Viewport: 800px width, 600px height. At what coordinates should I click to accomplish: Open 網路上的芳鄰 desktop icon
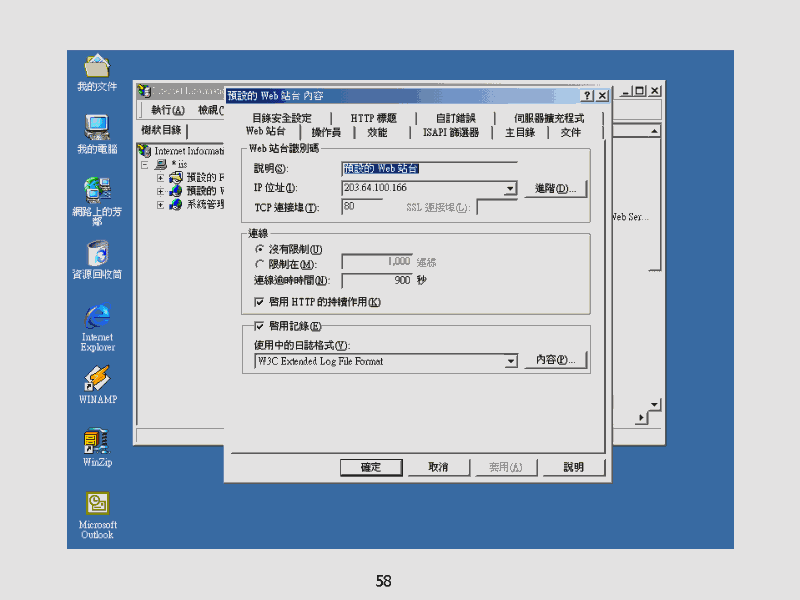(97, 189)
